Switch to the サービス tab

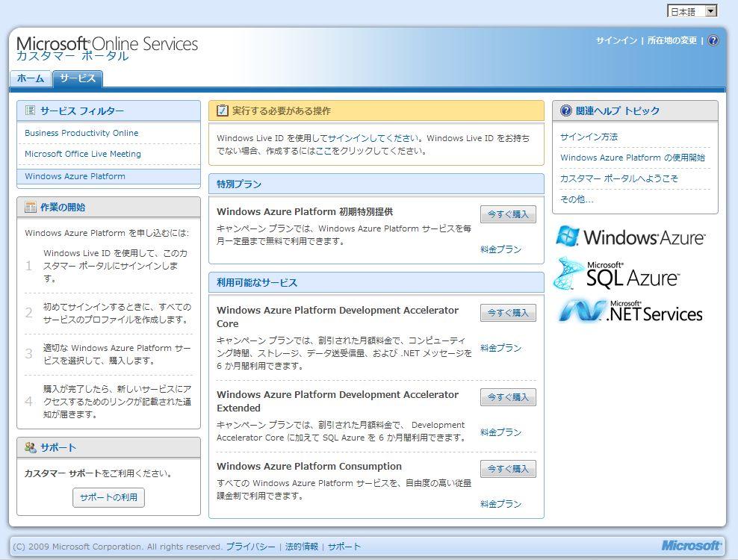pyautogui.click(x=78, y=78)
